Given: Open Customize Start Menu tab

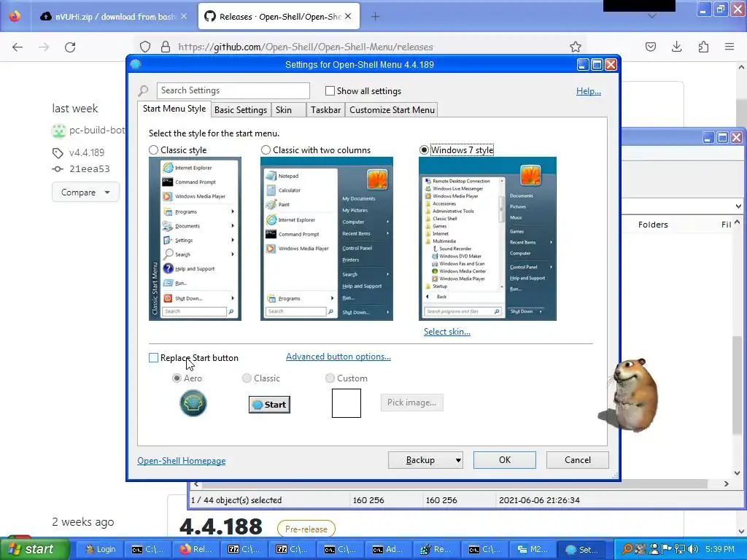Looking at the screenshot, I should 392,110.
